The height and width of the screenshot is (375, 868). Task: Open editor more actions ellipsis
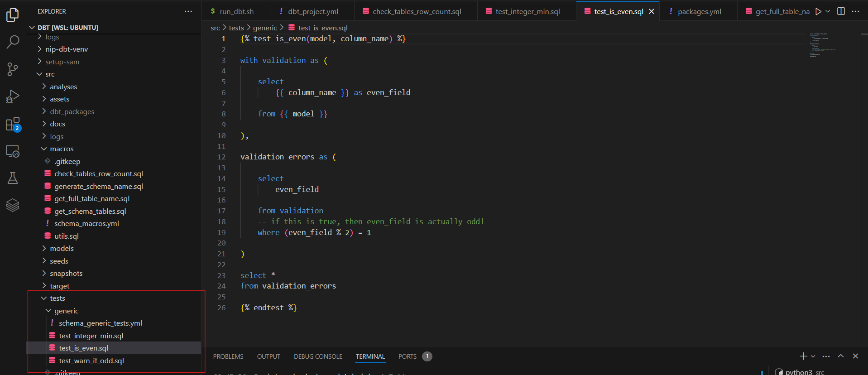(855, 11)
